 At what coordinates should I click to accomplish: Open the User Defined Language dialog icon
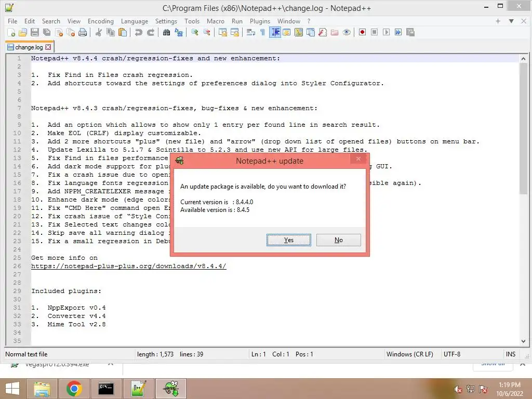tap(287, 32)
